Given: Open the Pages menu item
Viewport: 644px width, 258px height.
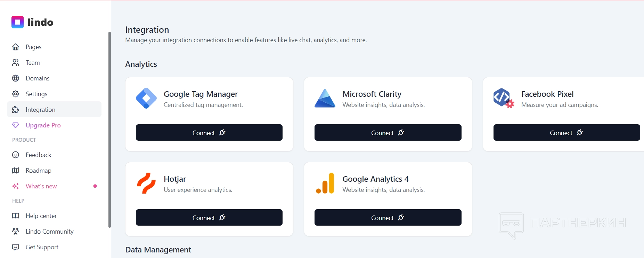Looking at the screenshot, I should [x=33, y=47].
